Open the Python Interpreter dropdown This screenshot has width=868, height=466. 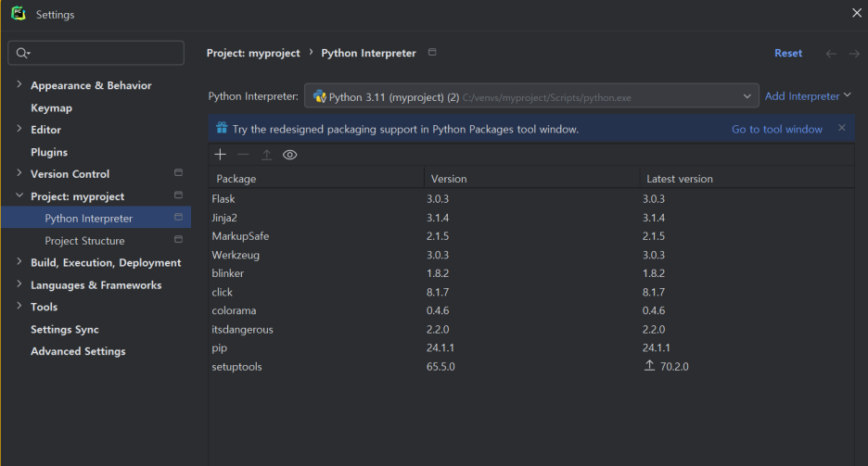click(531, 96)
